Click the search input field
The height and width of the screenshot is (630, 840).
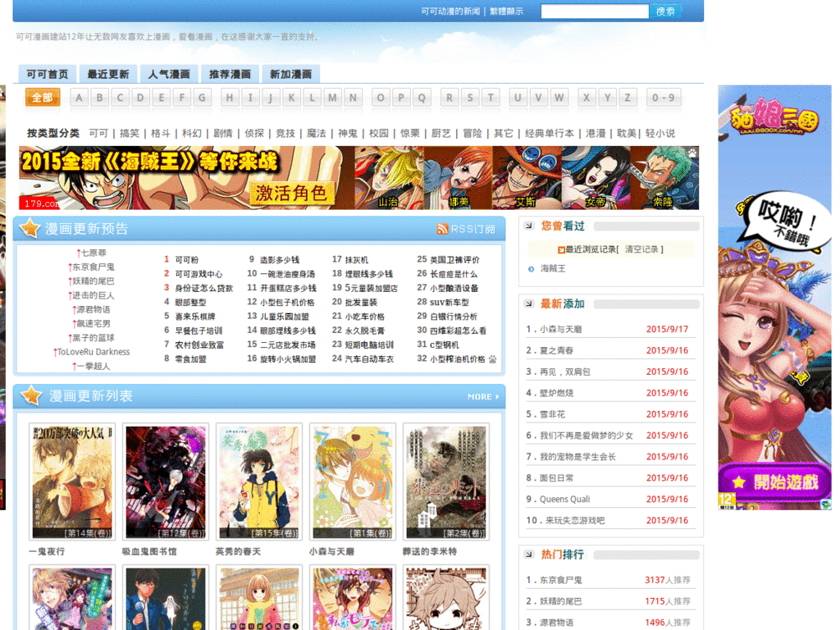595,11
